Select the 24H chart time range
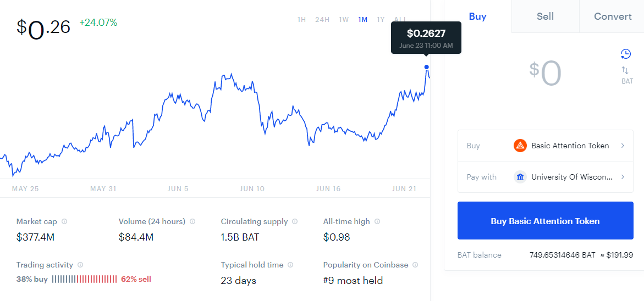 click(x=322, y=19)
